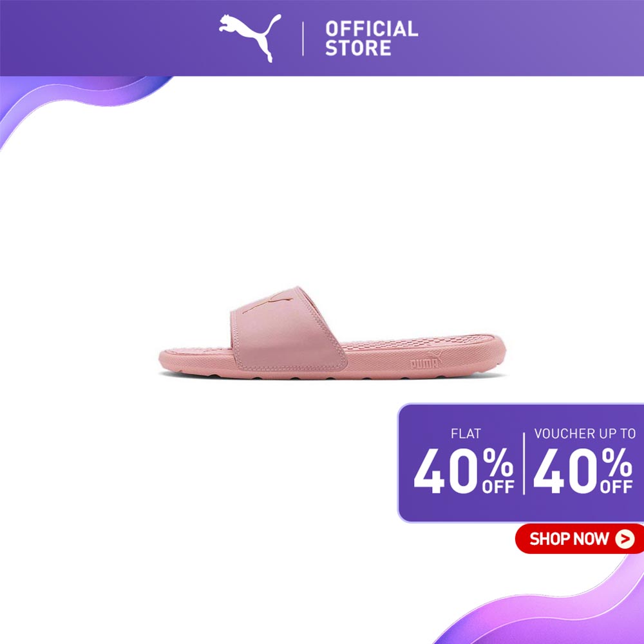644x644 pixels.
Task: Tap the arrow circle icon inside SHOP NOW
Action: pyautogui.click(x=625, y=539)
